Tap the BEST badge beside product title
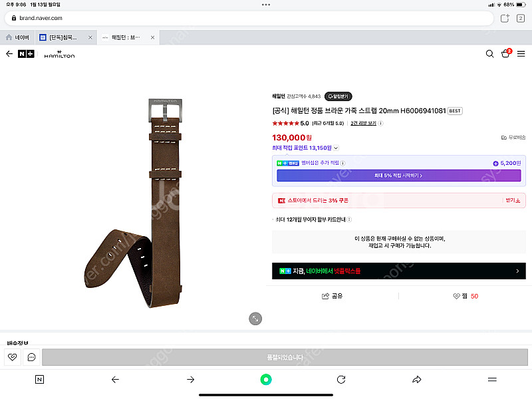 click(x=455, y=111)
